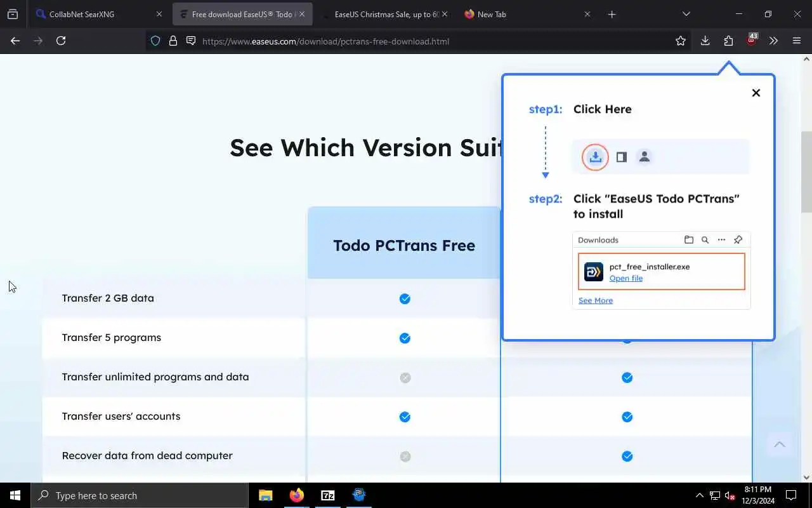This screenshot has width=812, height=508.
Task: Open the extensions puzzle icon
Action: tap(728, 41)
